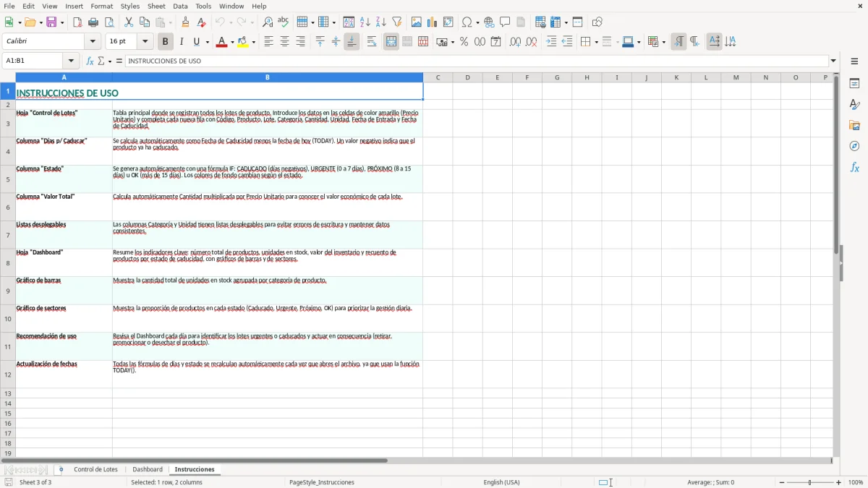Screen dimensions: 868x488
Task: Open Save dropdown arrow
Action: pos(61,22)
